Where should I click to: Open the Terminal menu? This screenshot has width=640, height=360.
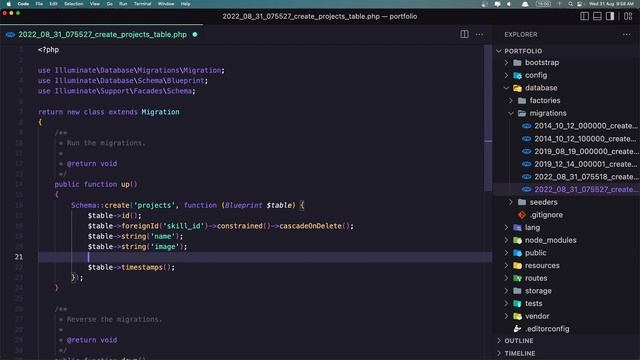click(x=142, y=4)
